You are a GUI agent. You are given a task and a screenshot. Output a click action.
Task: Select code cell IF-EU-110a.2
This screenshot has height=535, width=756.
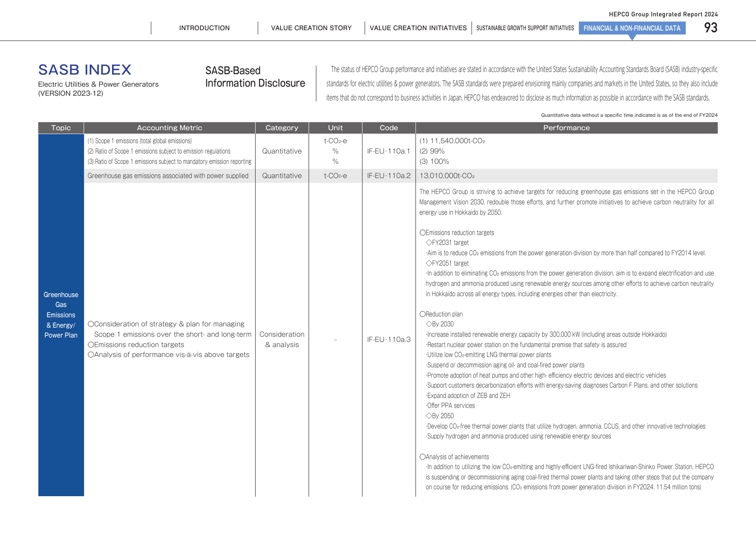(x=389, y=176)
